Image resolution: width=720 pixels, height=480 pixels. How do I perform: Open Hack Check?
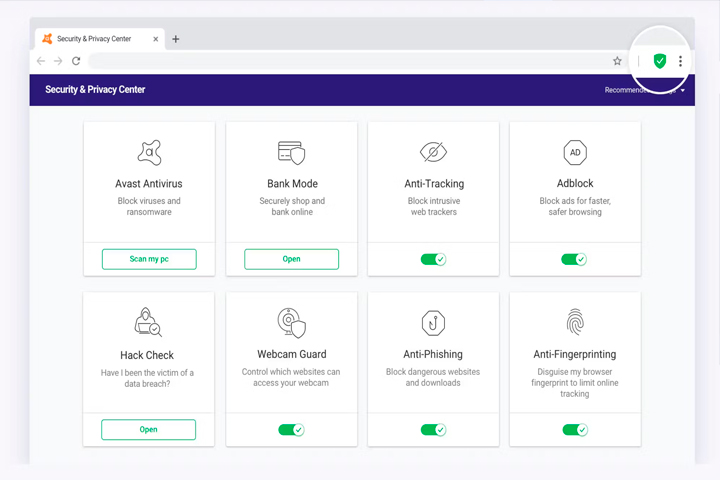(148, 429)
